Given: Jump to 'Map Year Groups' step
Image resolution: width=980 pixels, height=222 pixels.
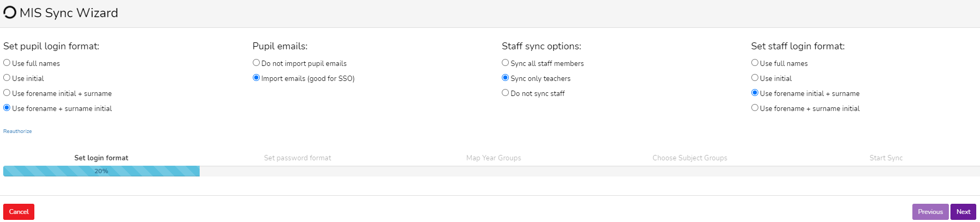Looking at the screenshot, I should (494, 158).
